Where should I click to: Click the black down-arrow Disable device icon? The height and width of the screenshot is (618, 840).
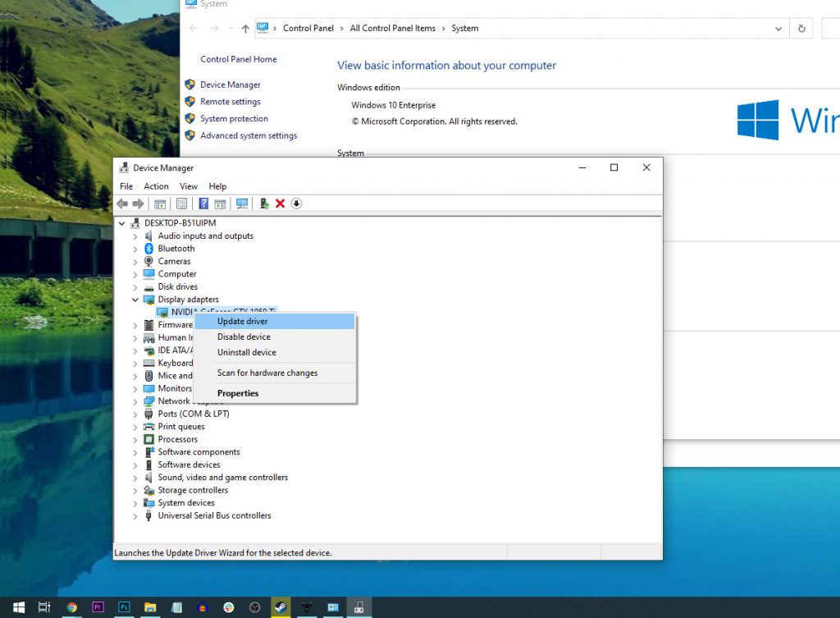click(296, 204)
